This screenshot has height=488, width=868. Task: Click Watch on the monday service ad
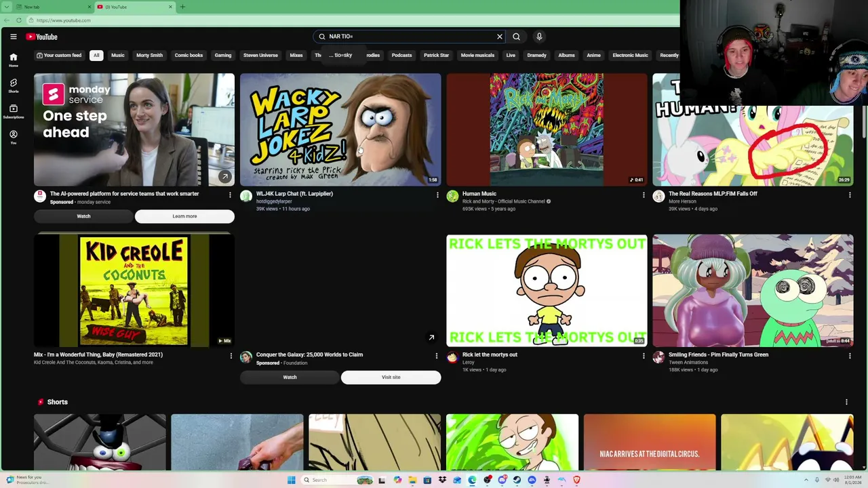83,216
